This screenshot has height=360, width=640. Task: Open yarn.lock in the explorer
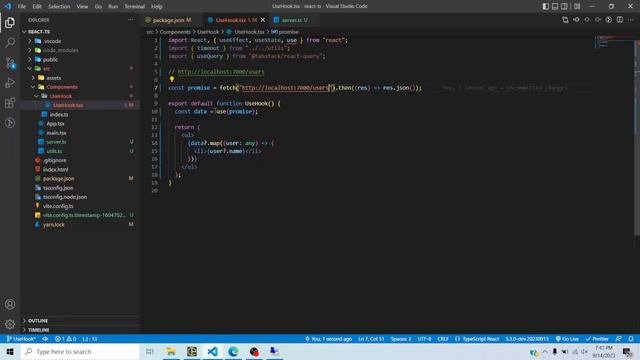(53, 224)
